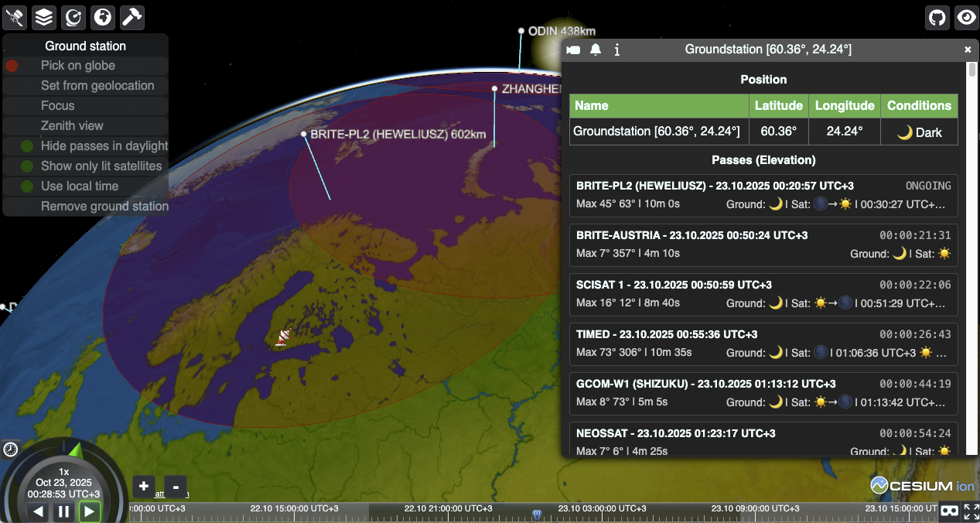Image resolution: width=980 pixels, height=523 pixels.
Task: Toggle Show only lit satellites
Action: click(x=85, y=166)
